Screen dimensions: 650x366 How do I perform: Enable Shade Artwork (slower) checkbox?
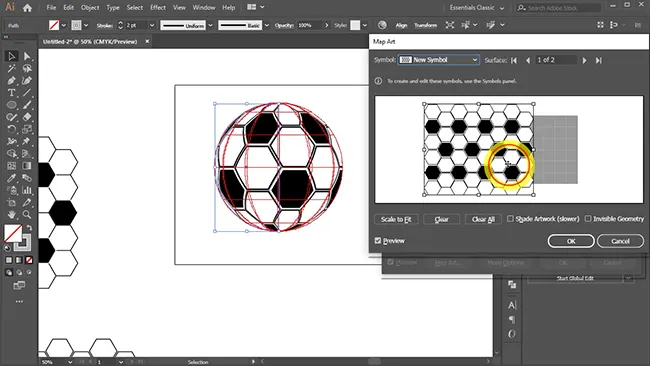tap(510, 218)
